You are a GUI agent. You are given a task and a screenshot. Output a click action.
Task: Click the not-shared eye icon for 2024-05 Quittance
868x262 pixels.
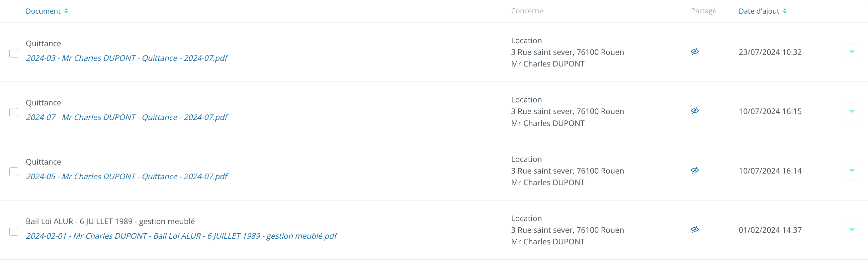tap(694, 170)
